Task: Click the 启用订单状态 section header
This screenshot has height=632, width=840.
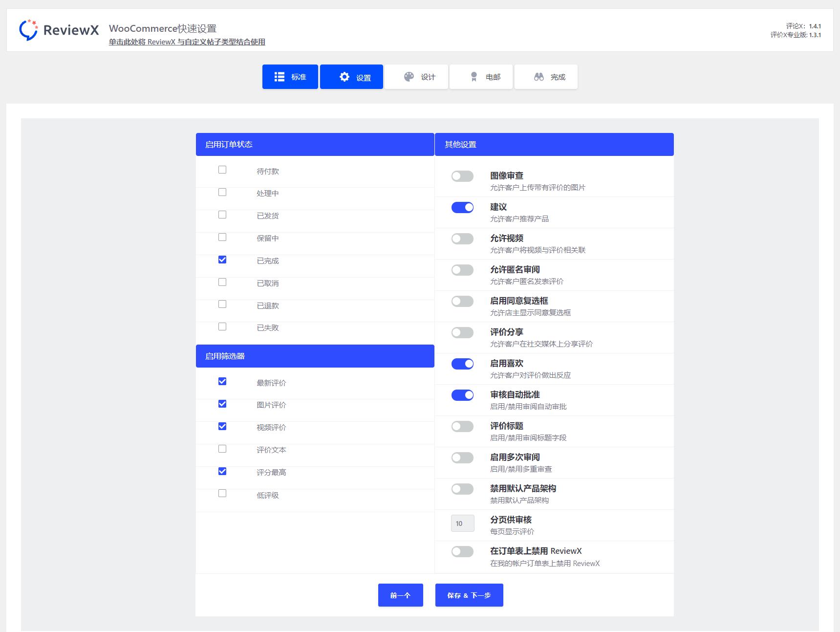Action: coord(315,144)
